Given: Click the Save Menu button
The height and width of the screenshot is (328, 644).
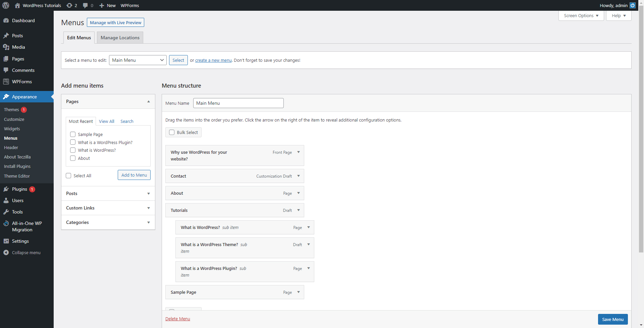Looking at the screenshot, I should click(x=612, y=319).
